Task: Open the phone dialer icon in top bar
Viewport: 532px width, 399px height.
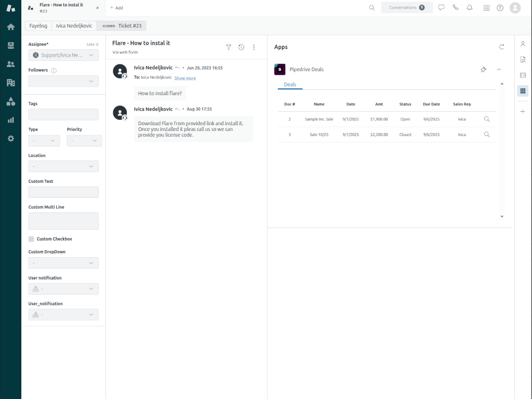Action: click(455, 7)
